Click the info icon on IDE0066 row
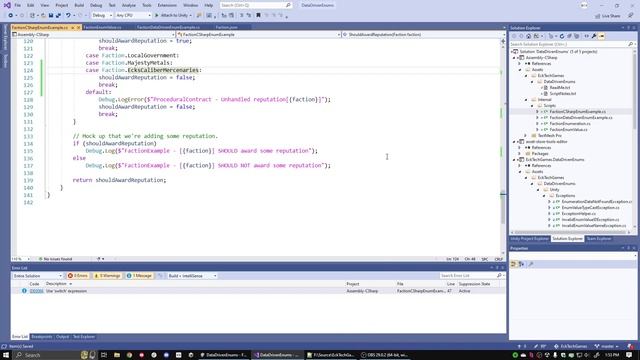Viewport: 640px width, 360px height. pyautogui.click(x=24, y=291)
